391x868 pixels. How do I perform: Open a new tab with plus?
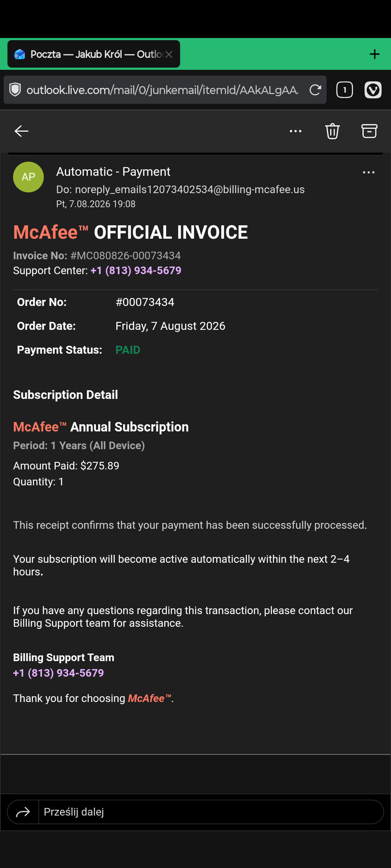(375, 54)
